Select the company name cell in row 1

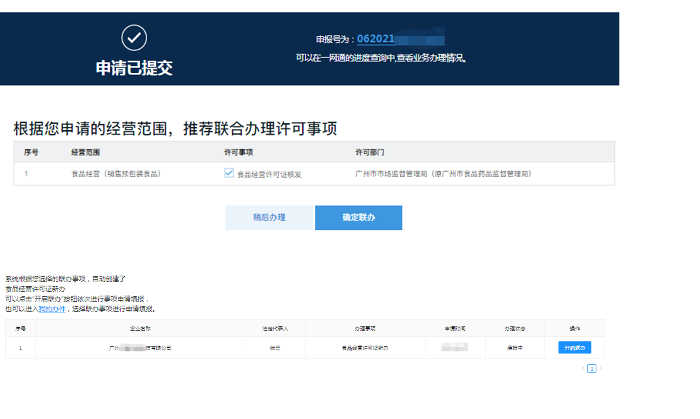click(x=147, y=347)
